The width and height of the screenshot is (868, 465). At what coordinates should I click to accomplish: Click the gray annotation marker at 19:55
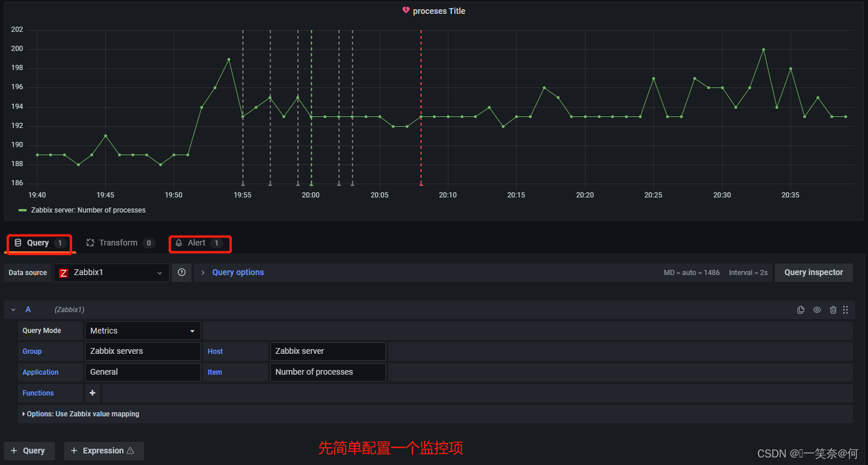tap(242, 184)
